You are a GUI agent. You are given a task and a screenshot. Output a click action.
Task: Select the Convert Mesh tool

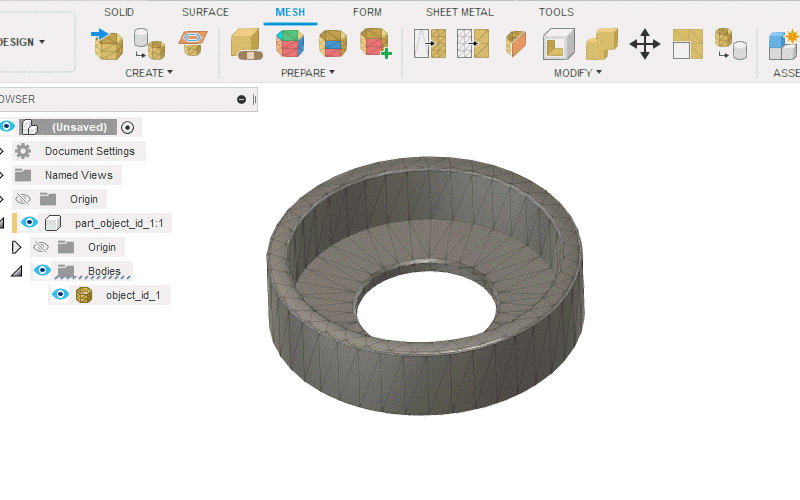tap(731, 44)
